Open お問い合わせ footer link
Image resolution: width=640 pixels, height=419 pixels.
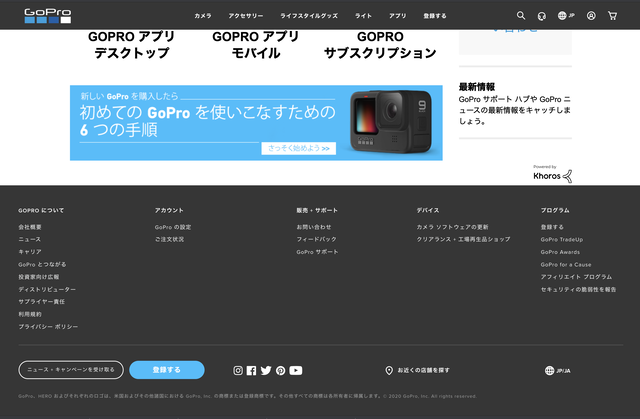tap(314, 227)
